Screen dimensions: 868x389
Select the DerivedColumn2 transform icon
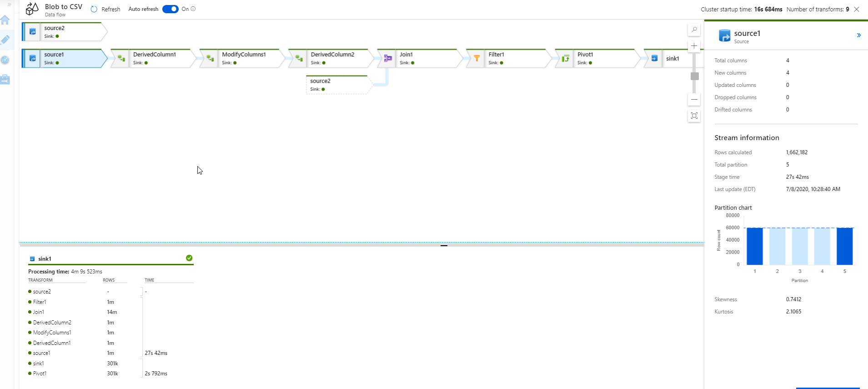pos(299,58)
